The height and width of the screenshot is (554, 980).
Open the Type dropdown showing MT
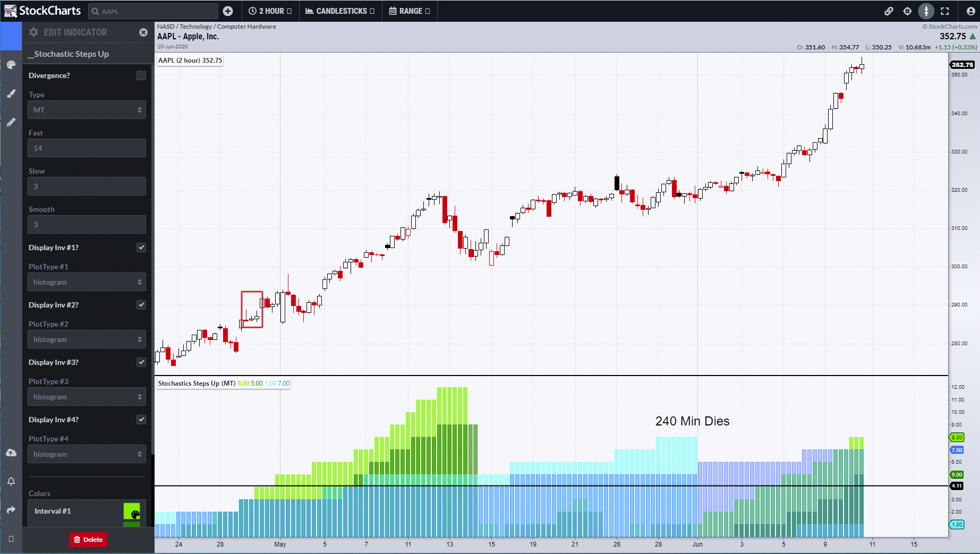pos(87,110)
